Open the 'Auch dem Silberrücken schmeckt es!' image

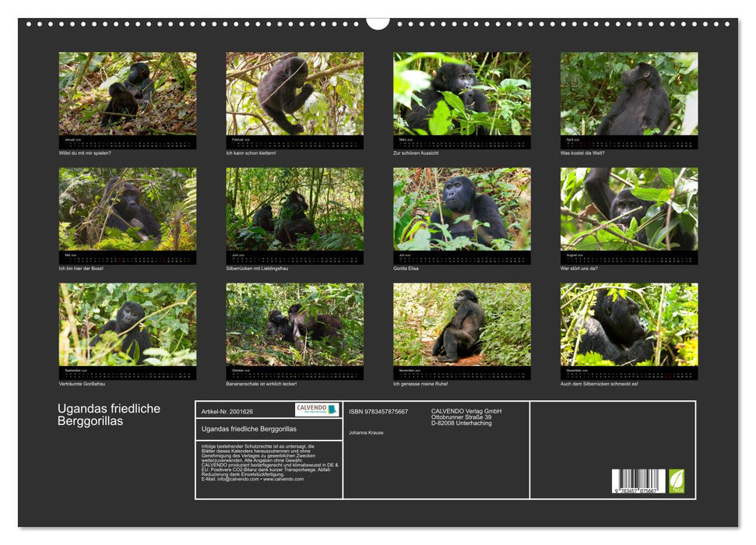tap(629, 325)
